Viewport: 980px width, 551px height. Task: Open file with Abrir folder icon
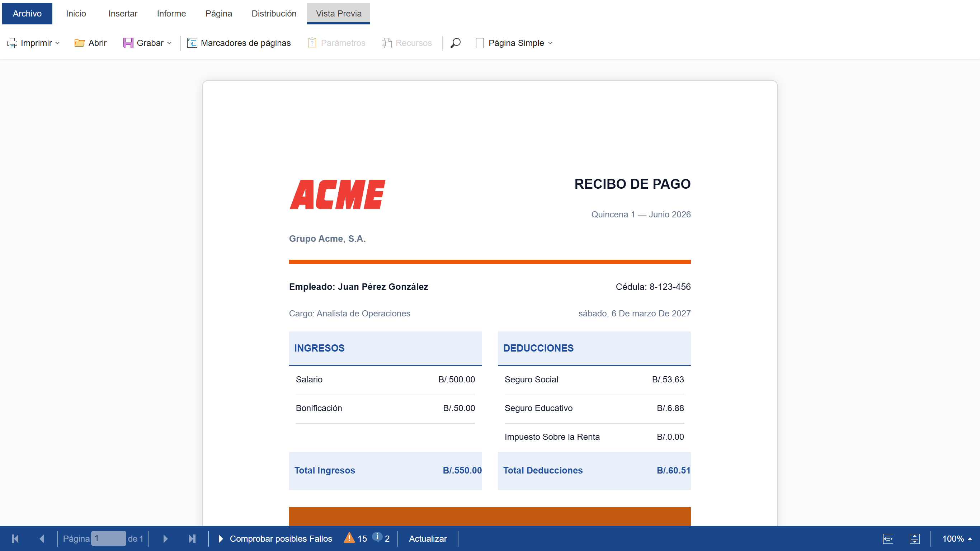79,43
